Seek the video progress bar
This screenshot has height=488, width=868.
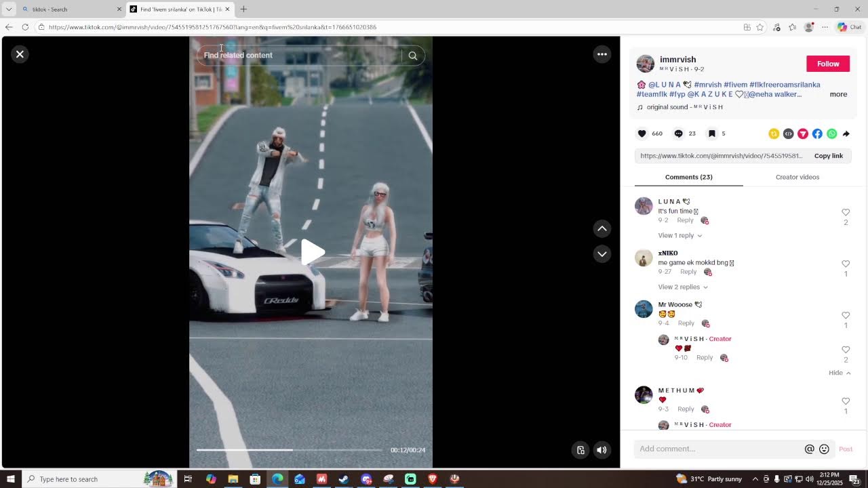point(290,450)
